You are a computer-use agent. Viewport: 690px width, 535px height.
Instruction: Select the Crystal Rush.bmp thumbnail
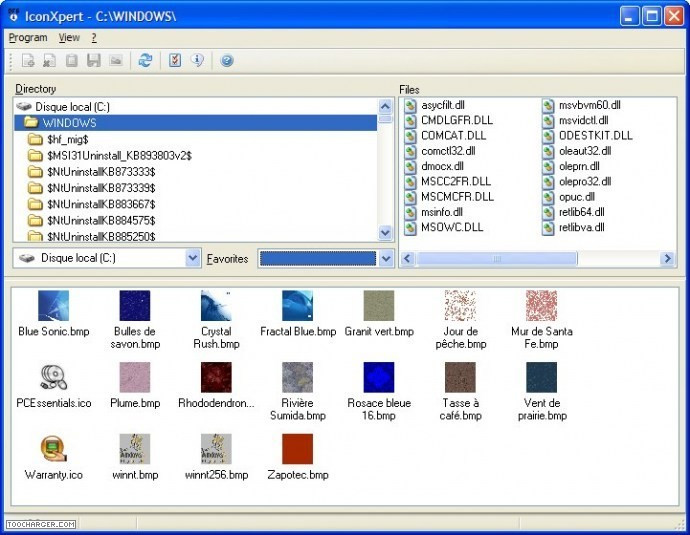tap(216, 306)
